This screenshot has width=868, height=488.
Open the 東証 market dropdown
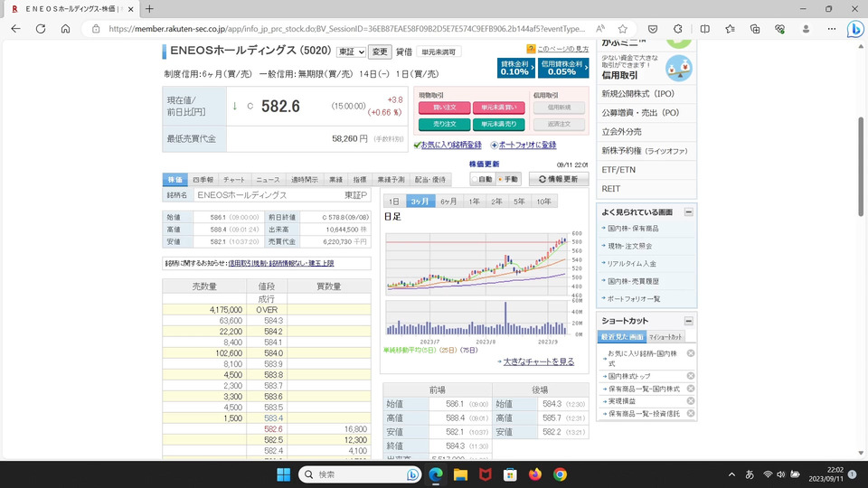351,52
